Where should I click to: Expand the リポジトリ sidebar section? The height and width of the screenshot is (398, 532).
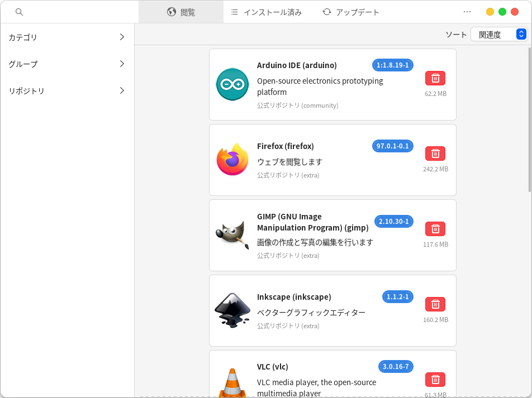[x=67, y=91]
